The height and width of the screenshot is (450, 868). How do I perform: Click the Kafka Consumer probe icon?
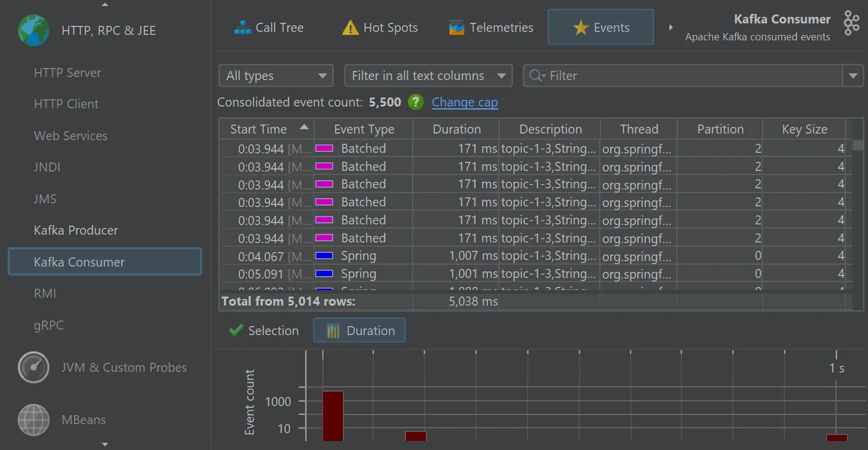coord(851,23)
